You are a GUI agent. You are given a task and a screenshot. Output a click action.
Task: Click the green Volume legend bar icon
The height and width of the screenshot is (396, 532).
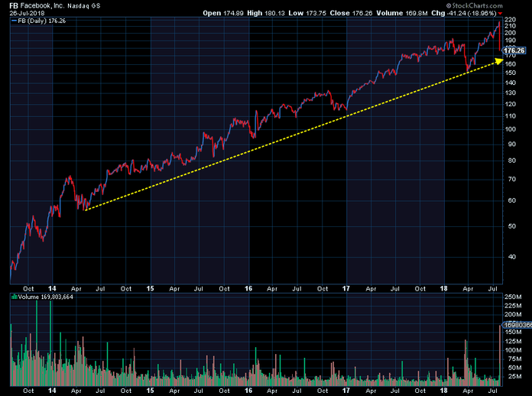coord(15,297)
